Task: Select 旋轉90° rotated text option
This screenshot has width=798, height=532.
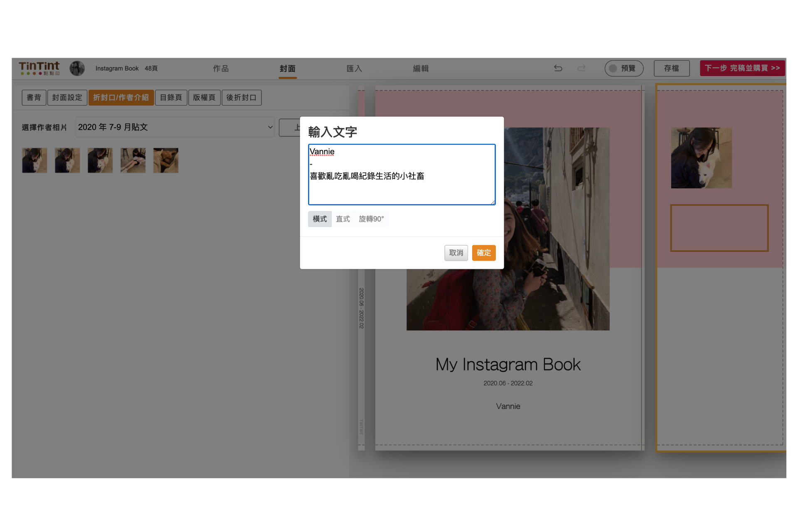Action: point(371,219)
